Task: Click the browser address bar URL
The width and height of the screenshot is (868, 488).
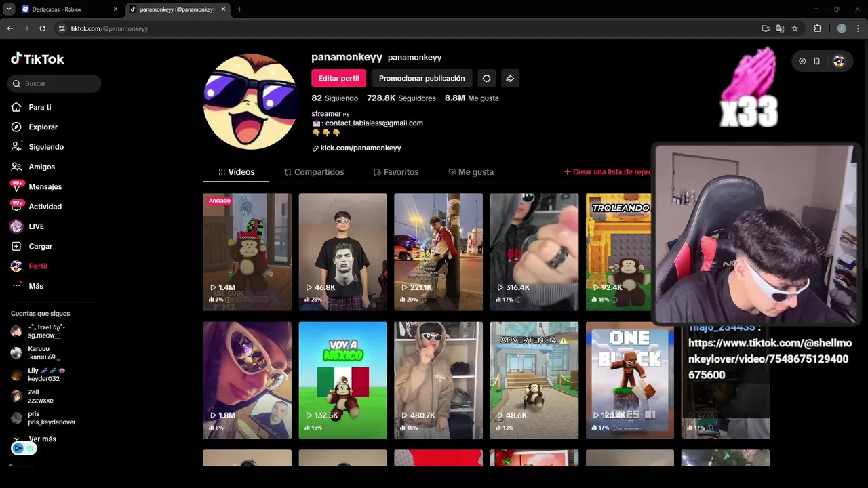Action: 108,28
